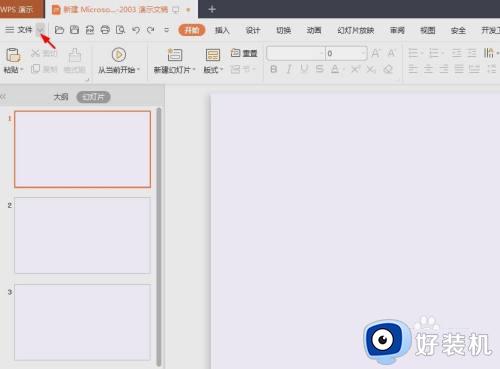500x369 pixels.
Task: Click the Save disk icon
Action: (x=74, y=30)
